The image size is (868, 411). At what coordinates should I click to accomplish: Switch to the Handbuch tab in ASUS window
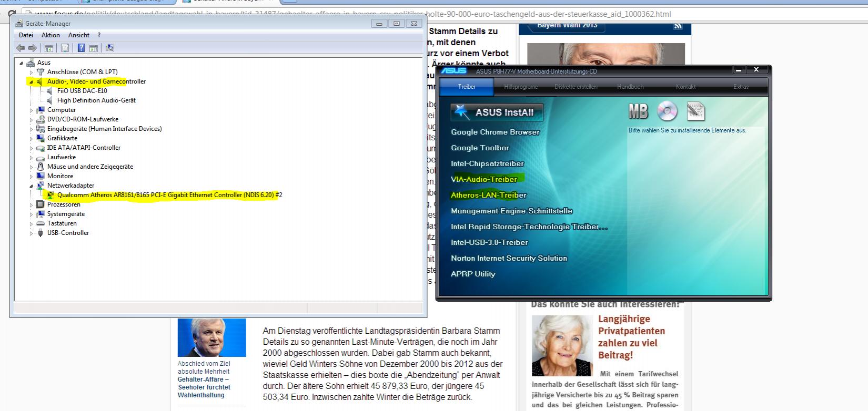[630, 87]
